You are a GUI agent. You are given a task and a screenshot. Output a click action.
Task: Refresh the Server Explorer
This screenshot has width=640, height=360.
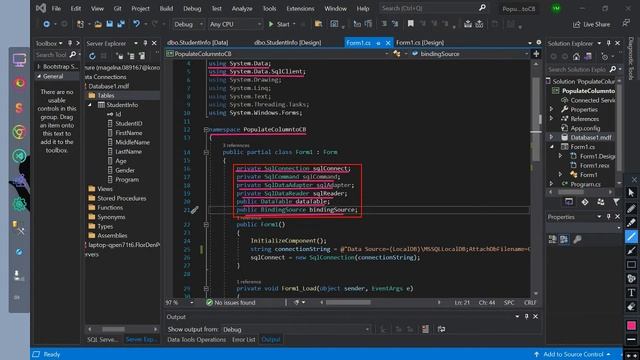92,56
